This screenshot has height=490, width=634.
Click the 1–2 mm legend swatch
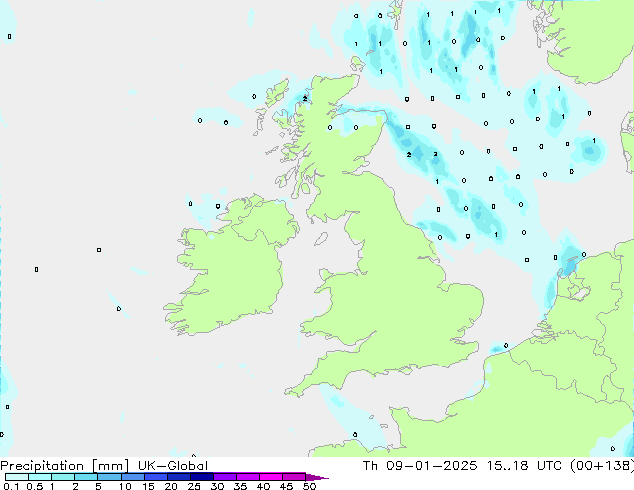pyautogui.click(x=63, y=477)
